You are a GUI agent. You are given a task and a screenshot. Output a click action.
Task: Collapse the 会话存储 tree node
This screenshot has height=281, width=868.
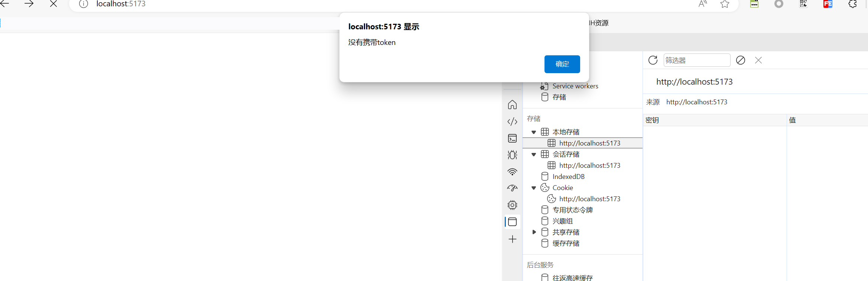tap(534, 154)
